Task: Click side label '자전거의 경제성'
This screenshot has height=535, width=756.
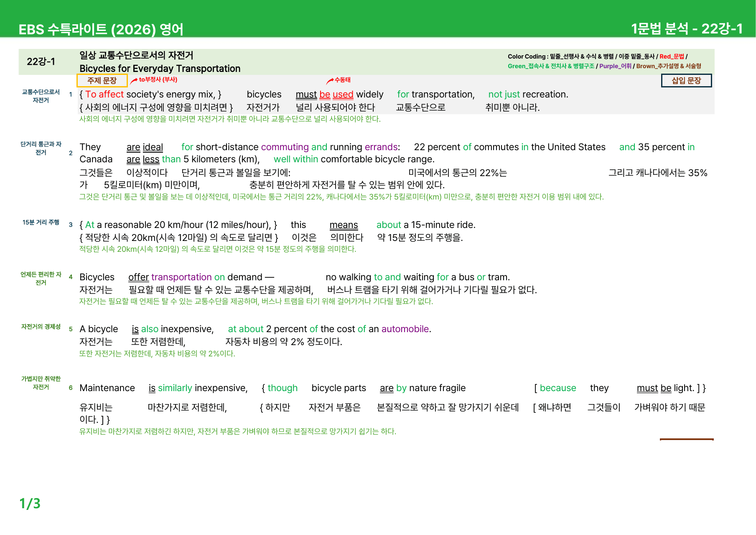Action: (x=41, y=327)
